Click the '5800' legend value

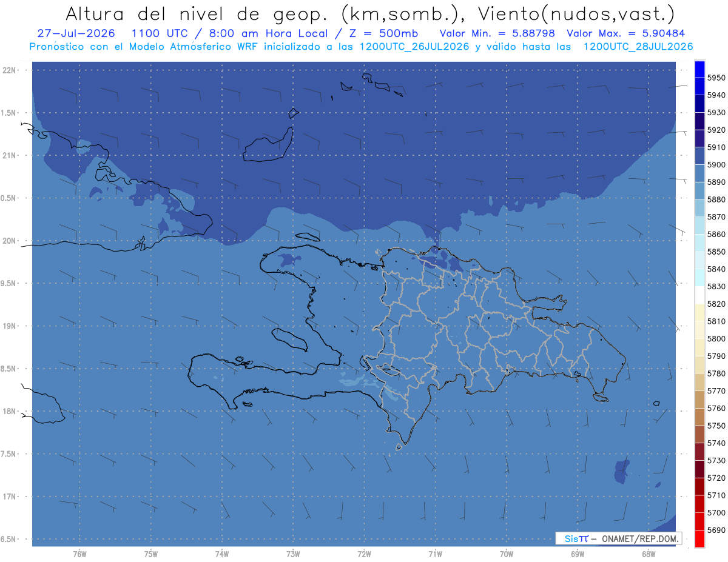coord(716,339)
